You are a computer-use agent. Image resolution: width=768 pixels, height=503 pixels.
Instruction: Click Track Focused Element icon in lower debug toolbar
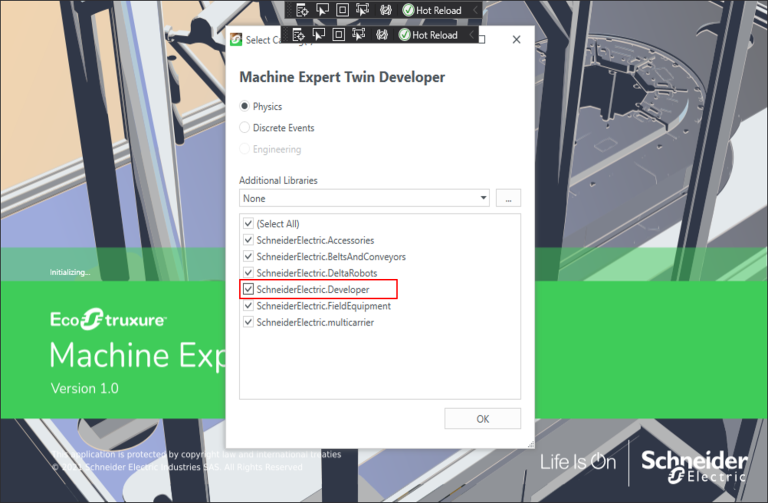coord(359,35)
